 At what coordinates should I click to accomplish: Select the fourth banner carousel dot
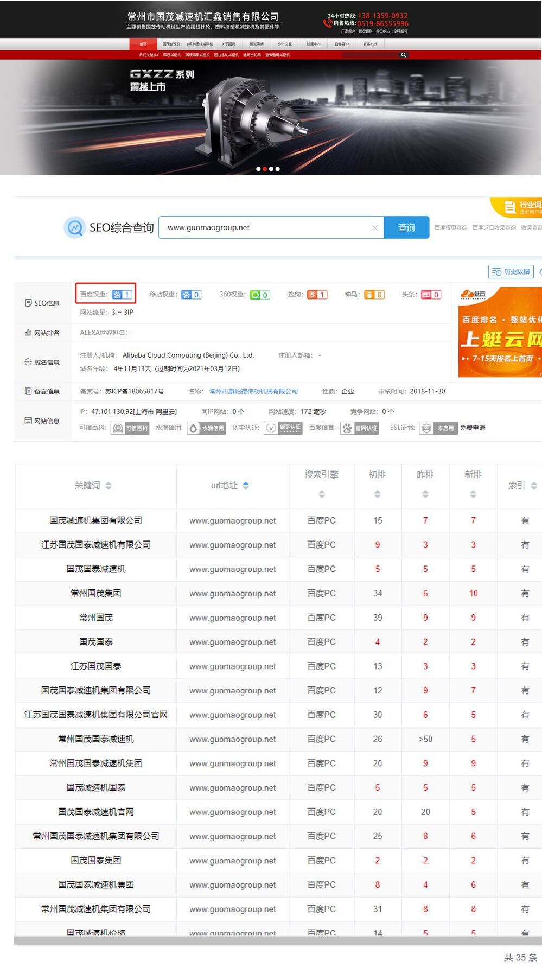tap(278, 169)
